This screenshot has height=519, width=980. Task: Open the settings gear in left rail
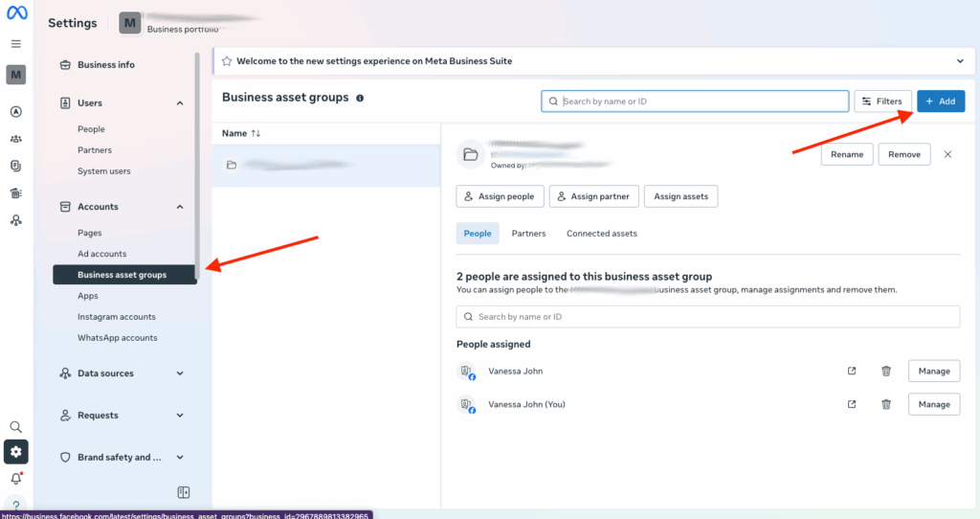15,452
